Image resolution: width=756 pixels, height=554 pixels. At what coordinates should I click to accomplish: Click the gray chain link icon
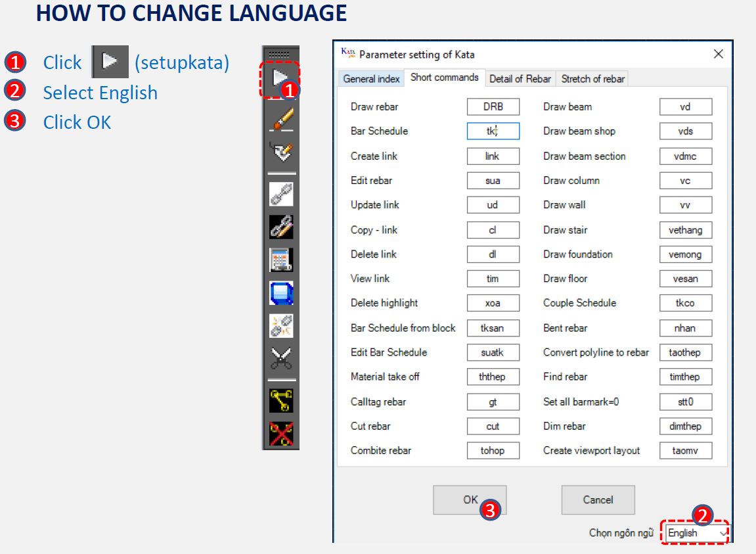point(281,194)
